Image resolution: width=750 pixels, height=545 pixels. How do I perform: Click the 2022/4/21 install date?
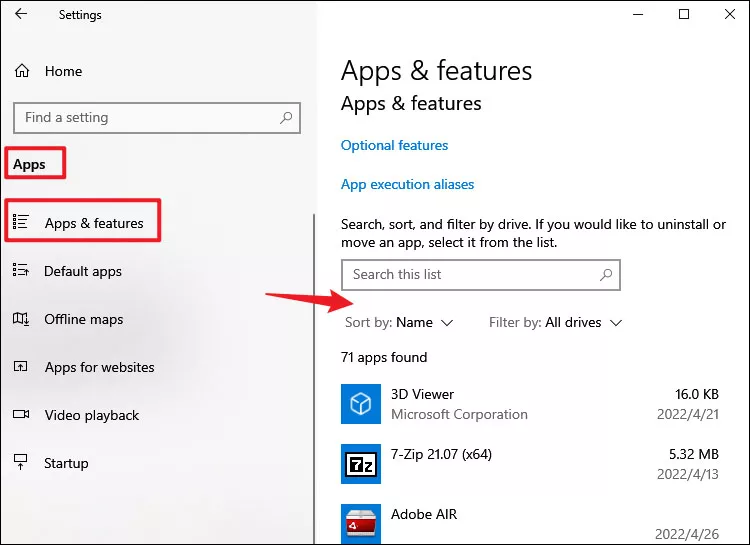[688, 414]
